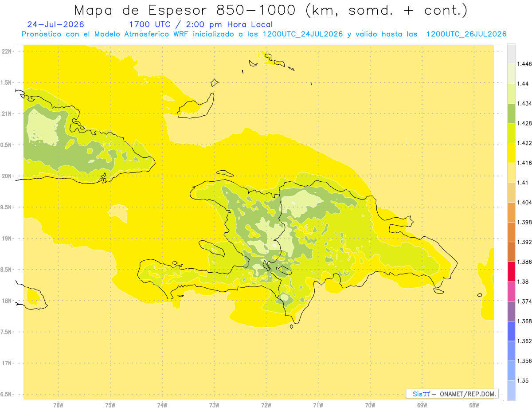The width and height of the screenshot is (532, 411).
Task: Click the 74W longitude axis label
Action: click(162, 405)
